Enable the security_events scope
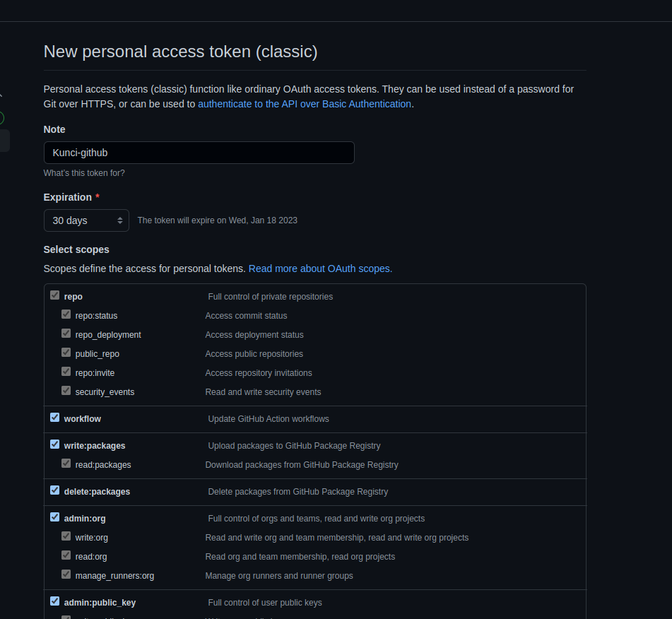 pos(66,390)
